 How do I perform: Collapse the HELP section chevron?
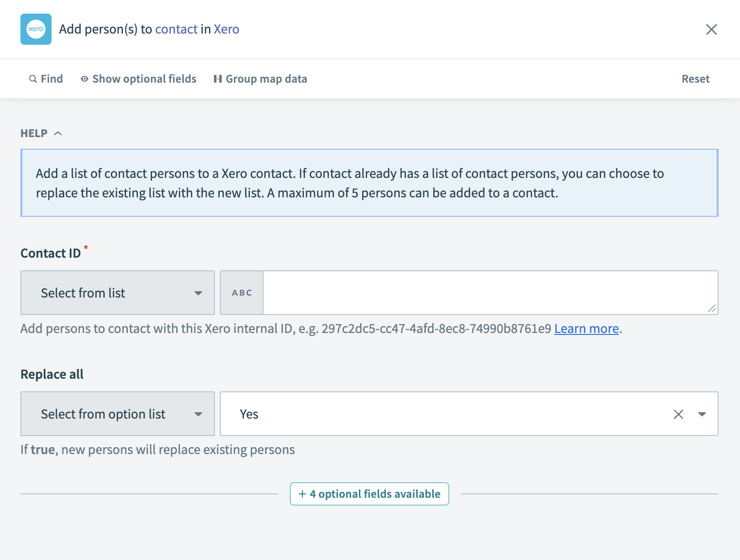(x=58, y=133)
